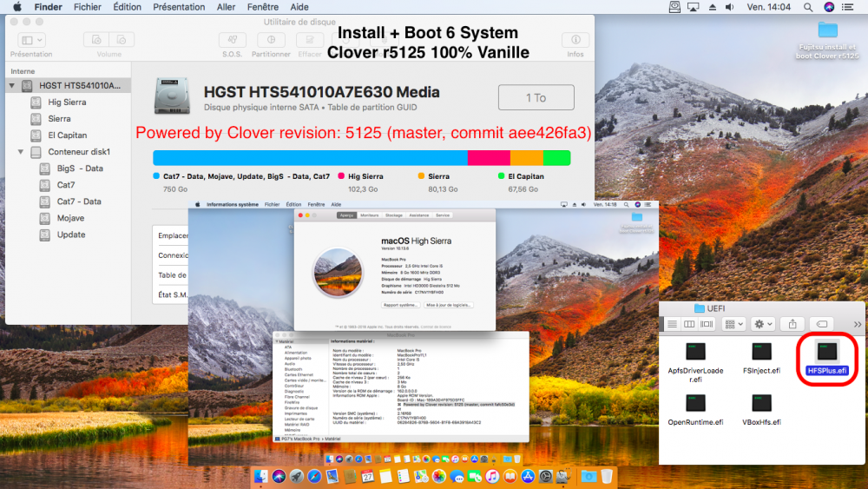Select El Capitan volume in sidebar
Screen dimensions: 868x489
pyautogui.click(x=67, y=135)
